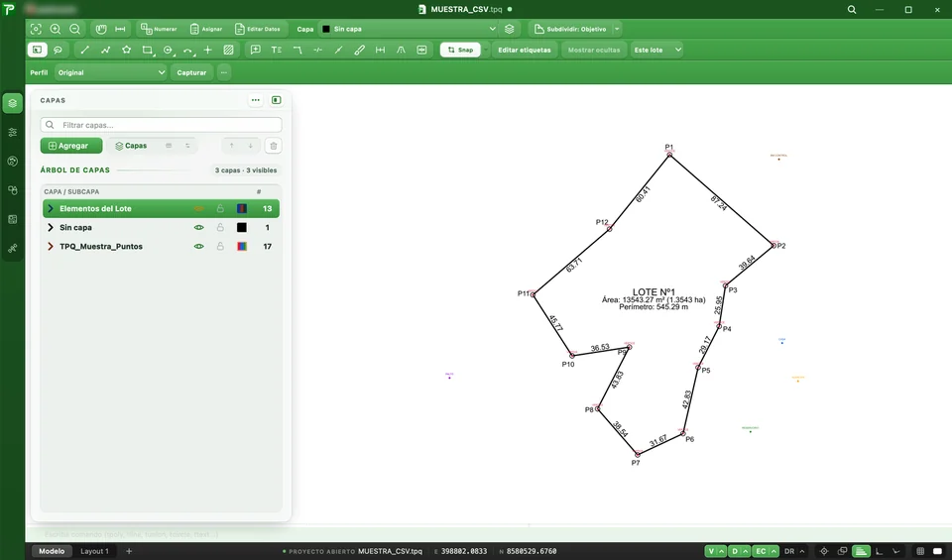Open the DR options chevron
The height and width of the screenshot is (560, 952).
pos(802,551)
